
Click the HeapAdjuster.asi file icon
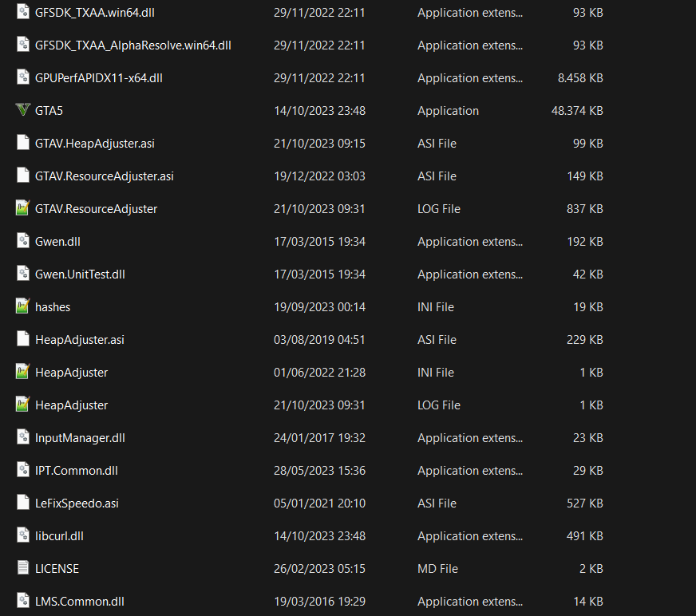22,340
